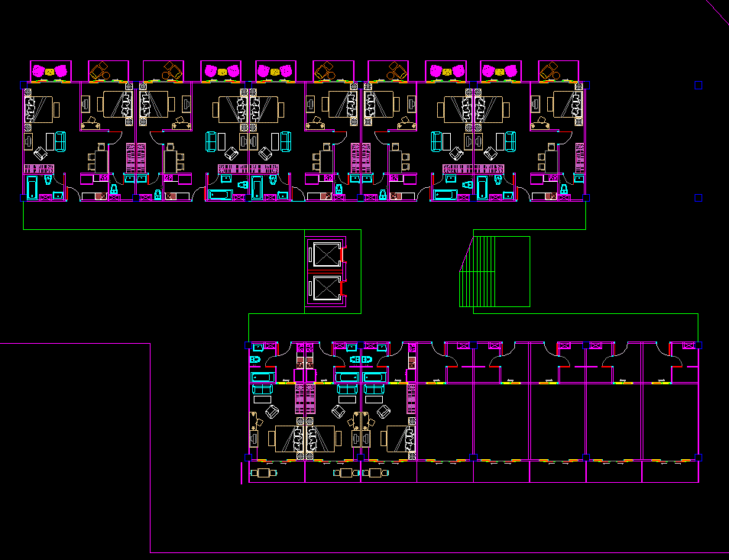Select bottom-left blue column marker of upper block
729x560 pixels.
pyautogui.click(x=23, y=198)
